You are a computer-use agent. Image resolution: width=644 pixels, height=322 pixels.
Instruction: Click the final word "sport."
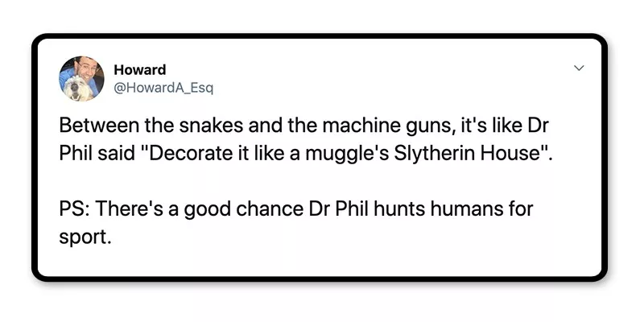point(83,238)
